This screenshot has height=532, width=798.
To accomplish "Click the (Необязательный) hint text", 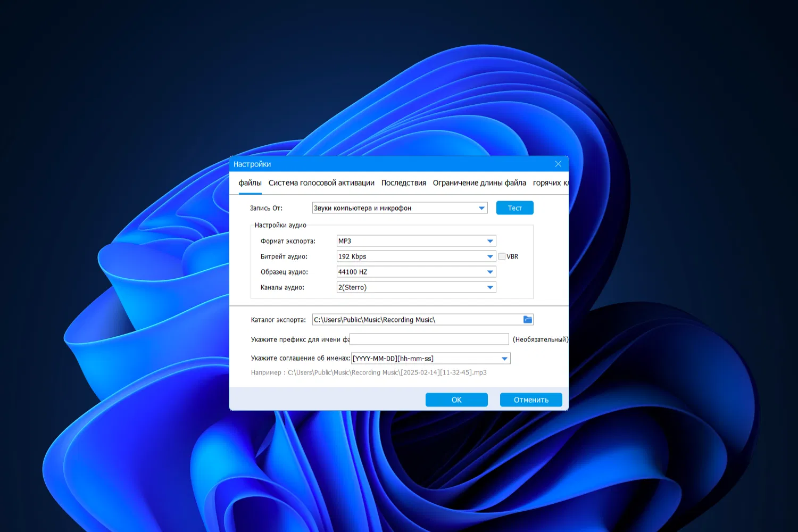I will 541,339.
